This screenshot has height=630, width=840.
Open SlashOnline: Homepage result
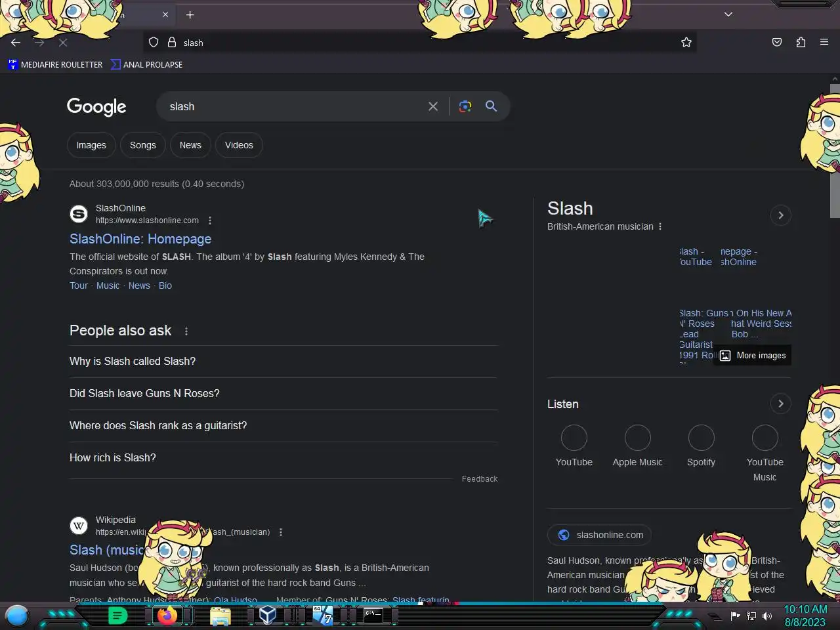140,239
